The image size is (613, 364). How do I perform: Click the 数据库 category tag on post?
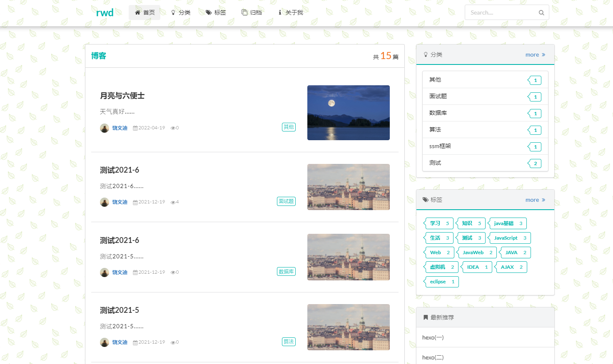[286, 272]
